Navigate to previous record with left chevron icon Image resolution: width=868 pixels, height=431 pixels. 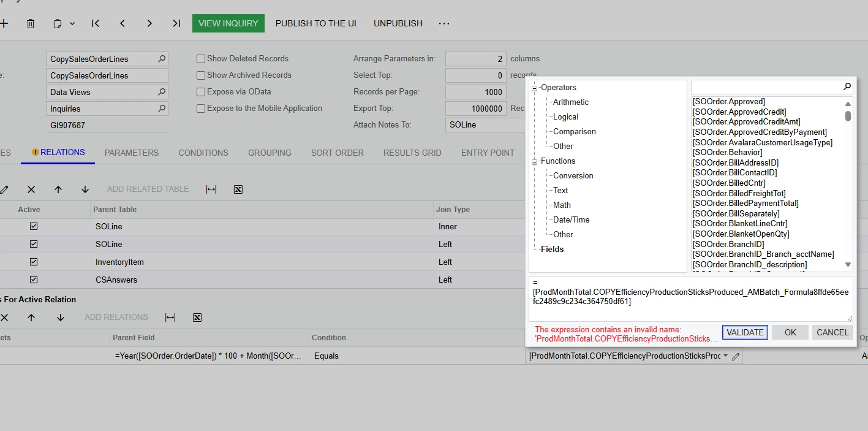[x=123, y=23]
